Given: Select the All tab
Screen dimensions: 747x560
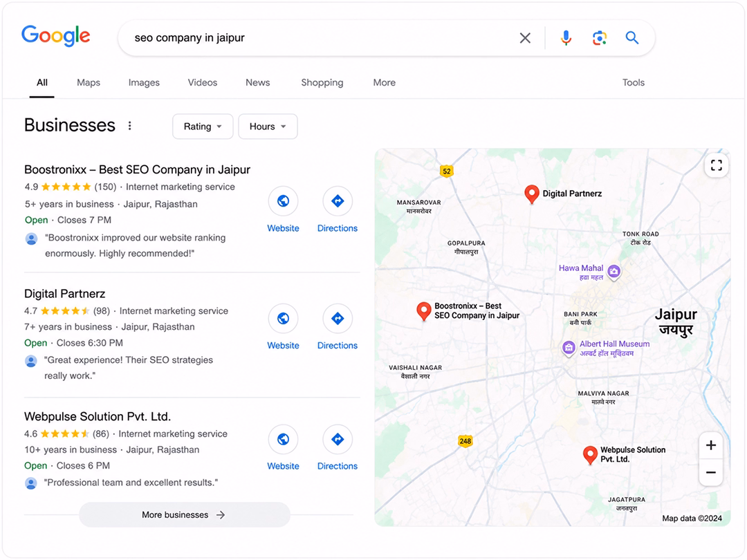Looking at the screenshot, I should tap(42, 82).
